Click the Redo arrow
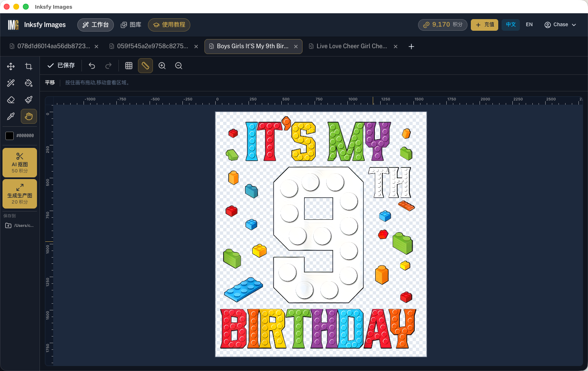The image size is (588, 371). tap(108, 66)
